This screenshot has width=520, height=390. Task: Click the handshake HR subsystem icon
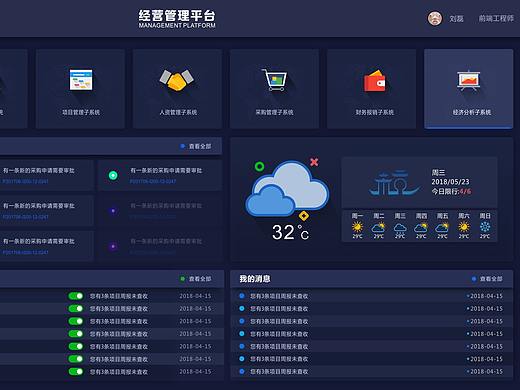click(177, 80)
